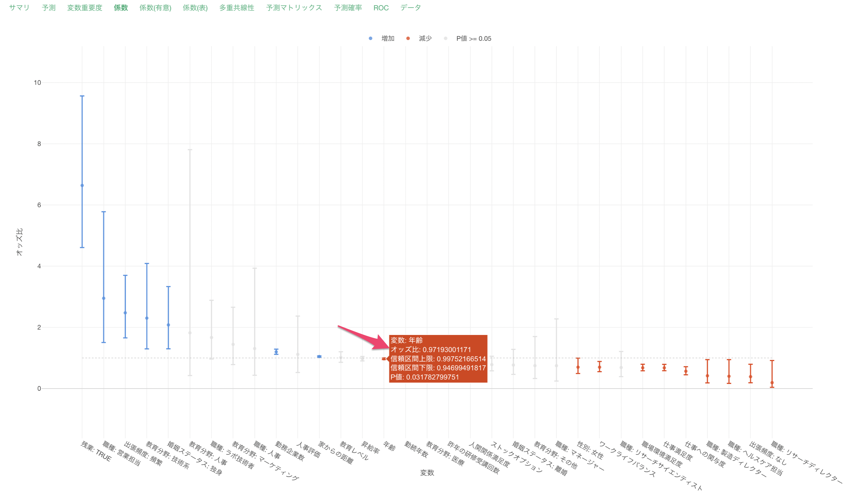Click the tooltip line オッズ比: 0.97193001171
852x504 pixels.
coord(431,350)
